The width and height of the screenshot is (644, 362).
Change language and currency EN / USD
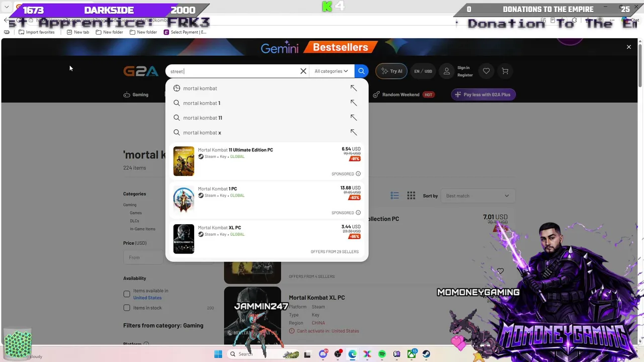[x=423, y=71]
